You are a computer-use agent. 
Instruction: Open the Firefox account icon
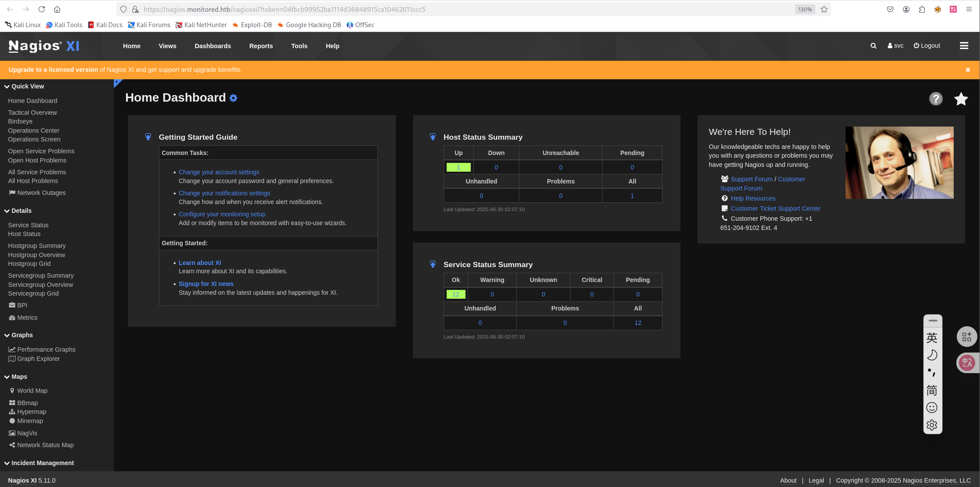pyautogui.click(x=906, y=9)
